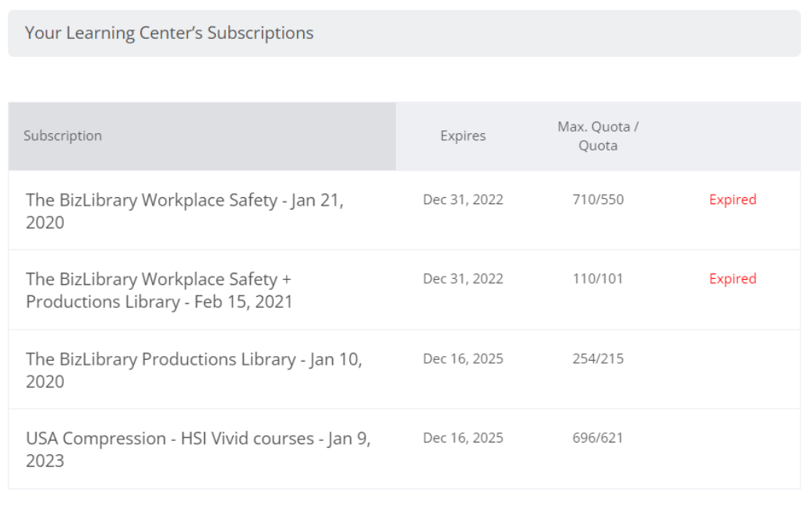The image size is (812, 508).
Task: Click the Expired label on the Workplace Safety row
Action: tap(733, 199)
